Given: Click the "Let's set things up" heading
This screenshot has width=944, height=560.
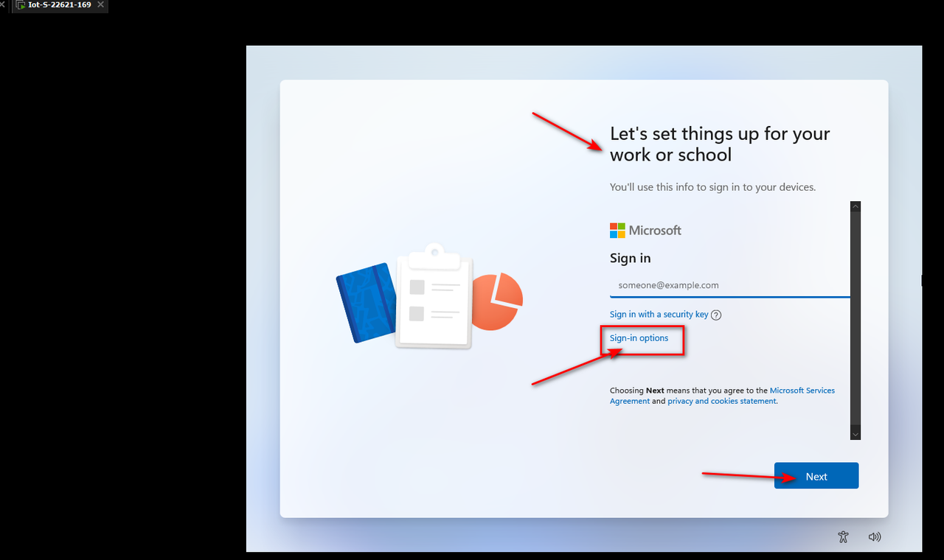Looking at the screenshot, I should (x=720, y=144).
